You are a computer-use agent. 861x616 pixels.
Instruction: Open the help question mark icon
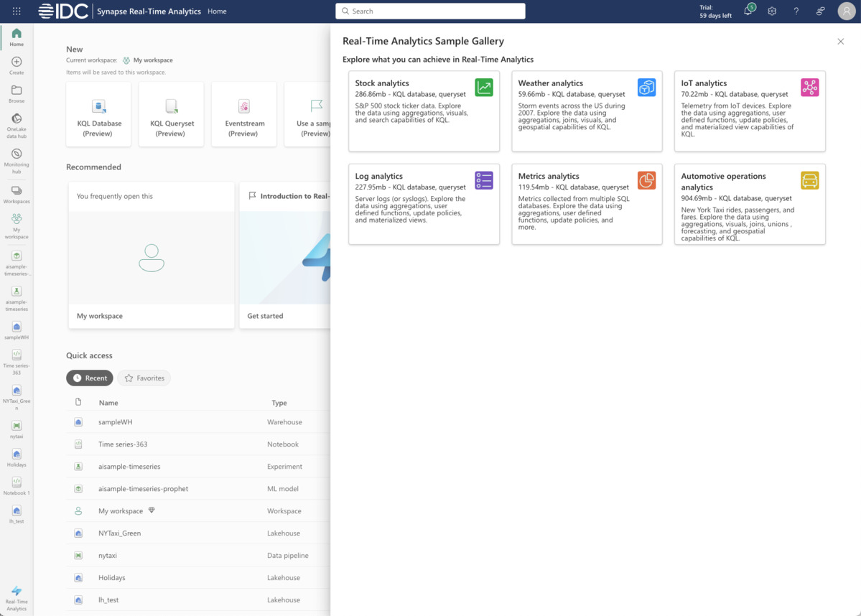[x=795, y=11]
